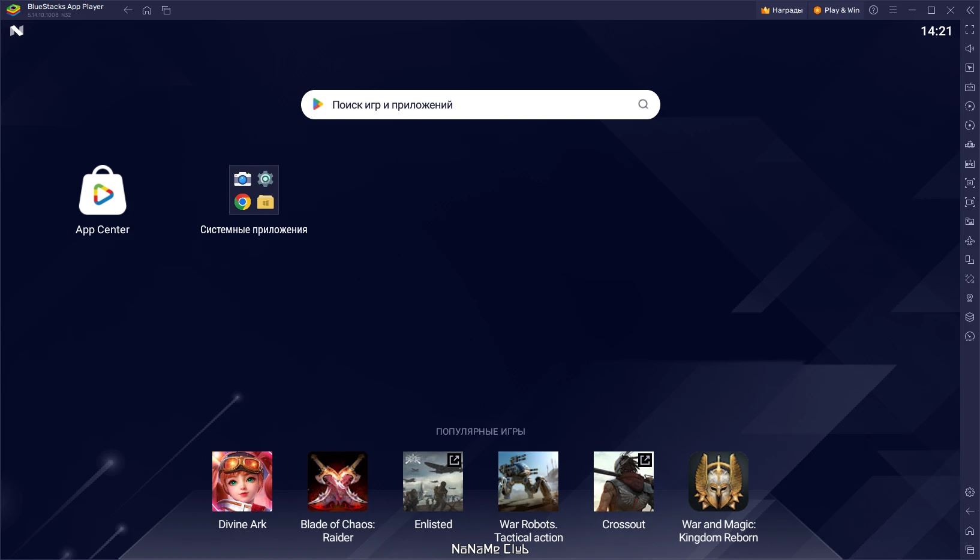Click the back arrow in the title bar
980x560 pixels.
[x=128, y=10]
